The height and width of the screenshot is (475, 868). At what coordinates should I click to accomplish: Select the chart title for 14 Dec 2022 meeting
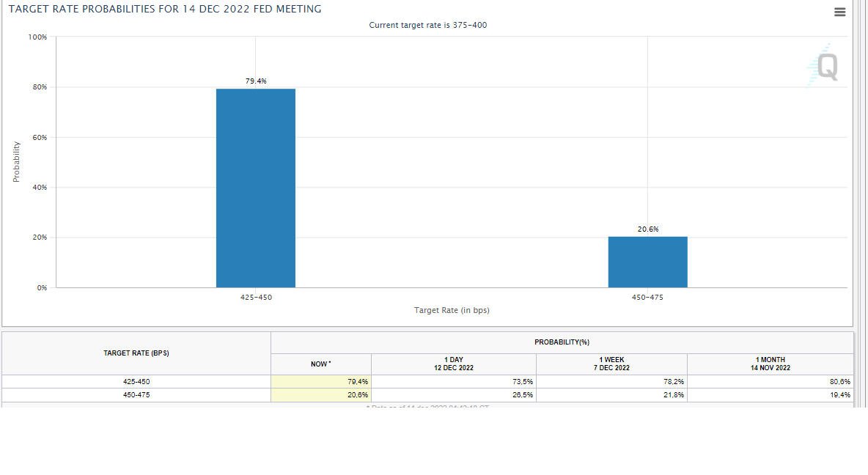click(x=165, y=9)
